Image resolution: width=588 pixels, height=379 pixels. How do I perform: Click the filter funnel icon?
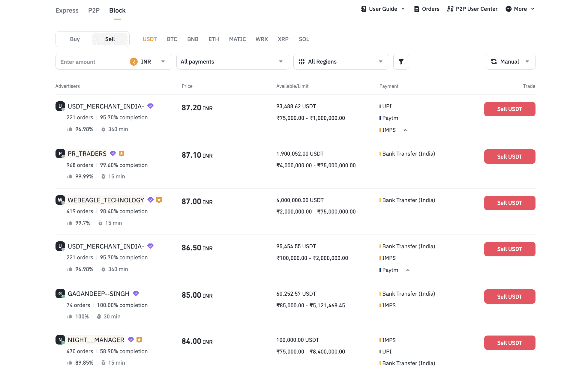(x=401, y=62)
